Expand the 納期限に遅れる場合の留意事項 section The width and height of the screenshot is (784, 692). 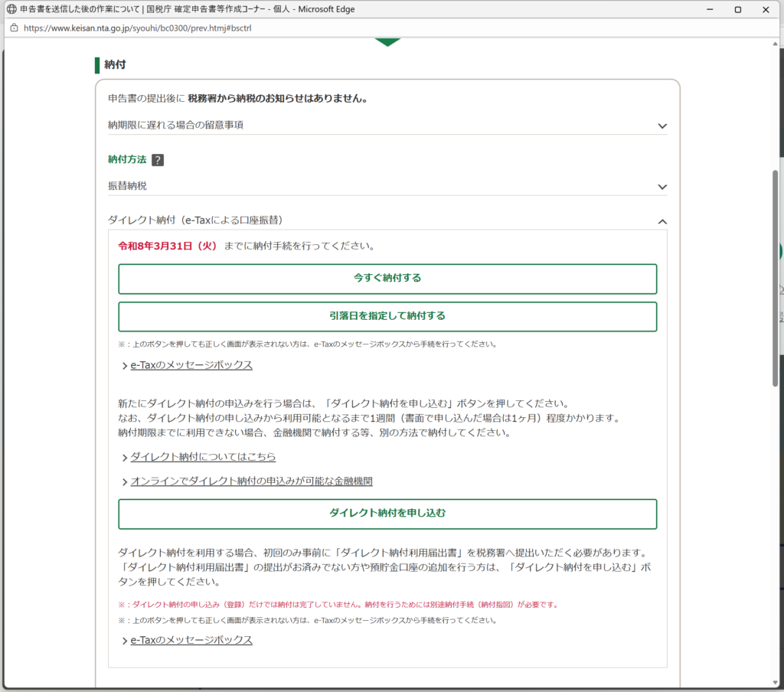pos(662,126)
